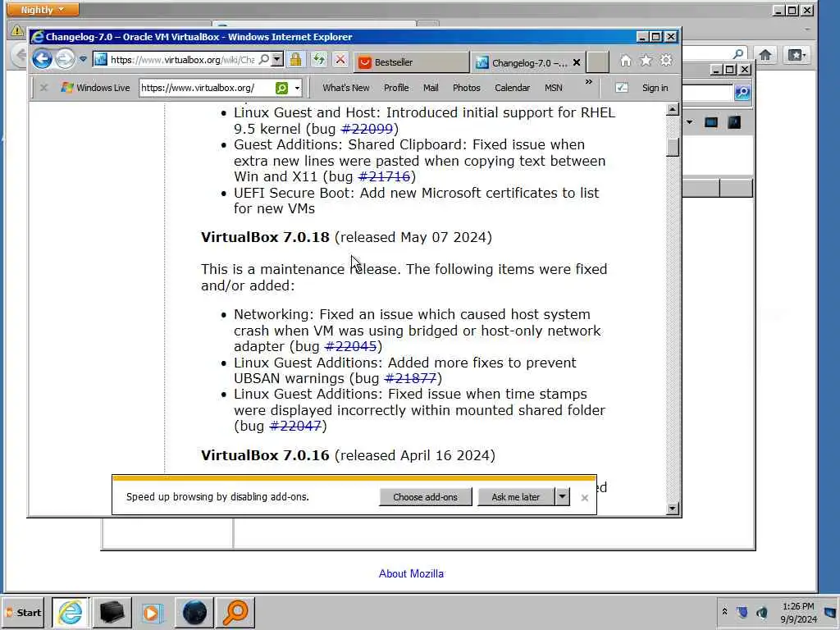Expand the IE address bar autocomplete dropdown

[277, 59]
